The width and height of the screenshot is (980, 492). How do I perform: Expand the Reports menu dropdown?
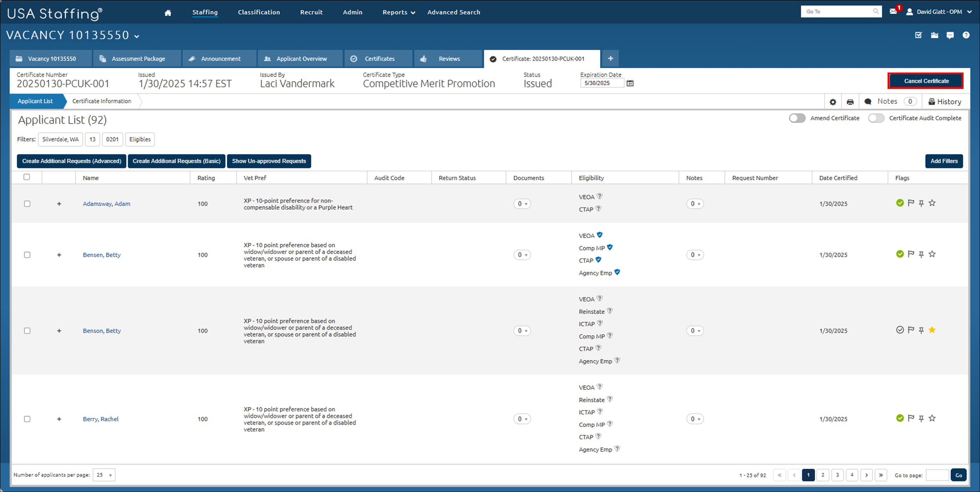399,13
